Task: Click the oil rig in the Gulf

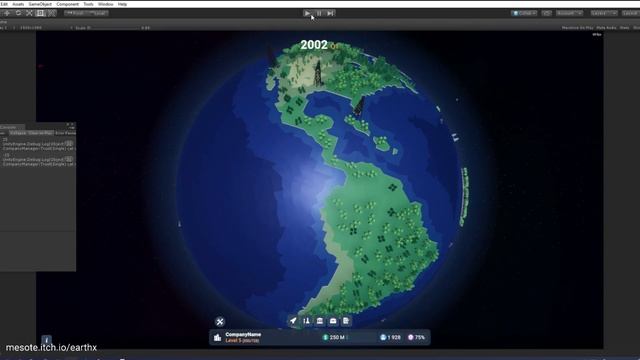Action: [359, 107]
